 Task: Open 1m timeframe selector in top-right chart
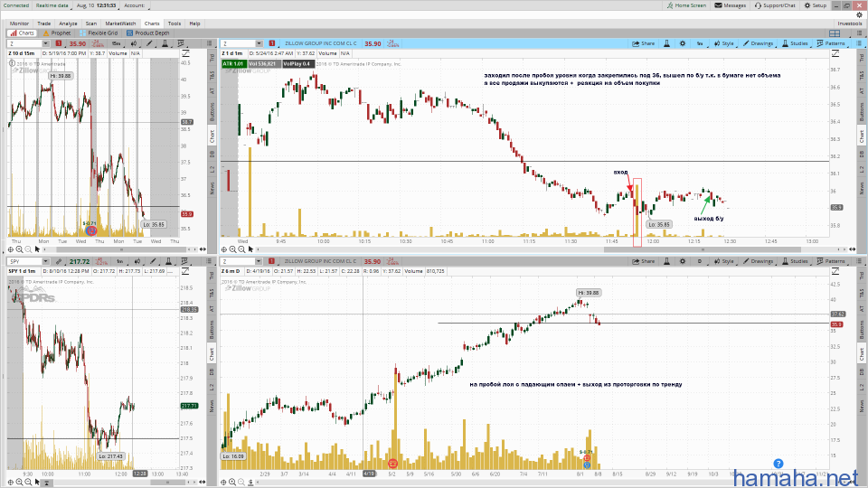[x=700, y=43]
